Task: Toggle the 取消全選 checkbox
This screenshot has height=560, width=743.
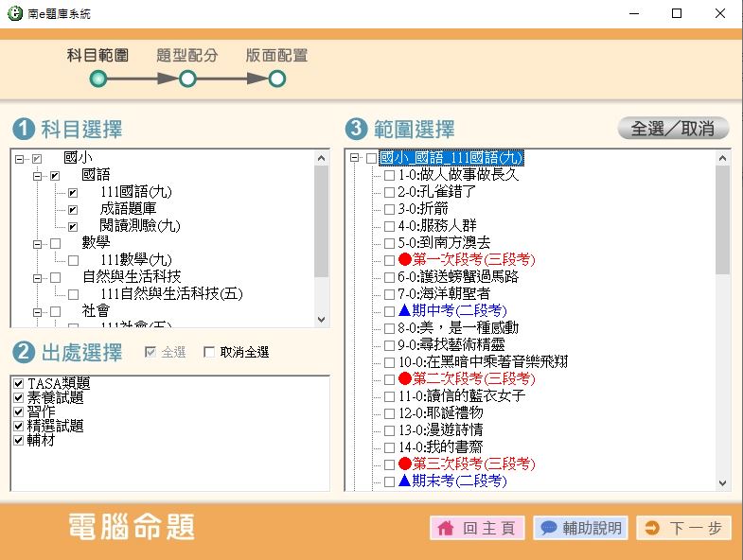Action: (x=210, y=353)
